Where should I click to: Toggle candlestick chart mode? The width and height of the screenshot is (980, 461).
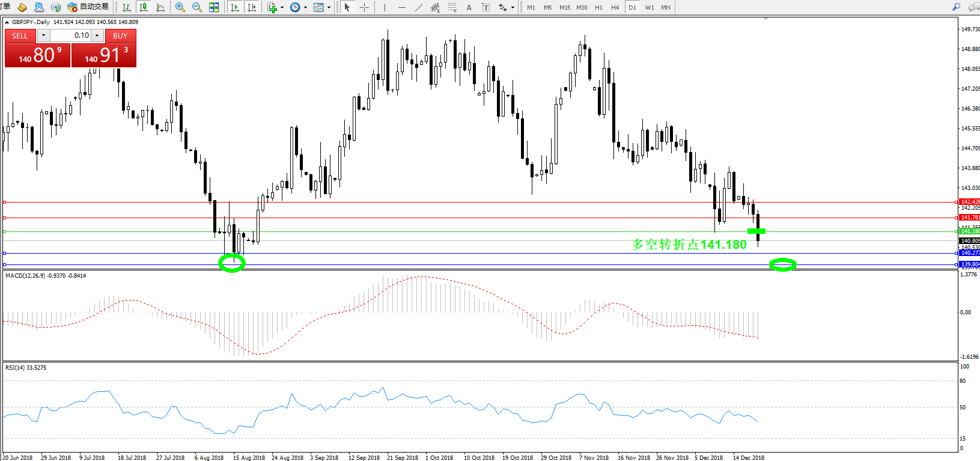(x=144, y=7)
